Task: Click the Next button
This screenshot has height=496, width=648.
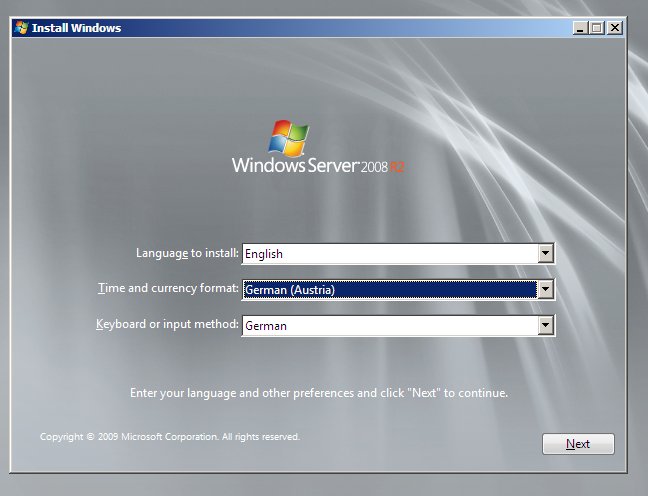Action: tap(578, 444)
